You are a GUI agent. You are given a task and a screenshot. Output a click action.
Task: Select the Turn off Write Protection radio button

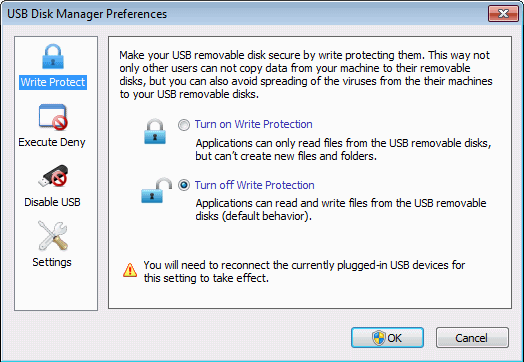(x=184, y=185)
